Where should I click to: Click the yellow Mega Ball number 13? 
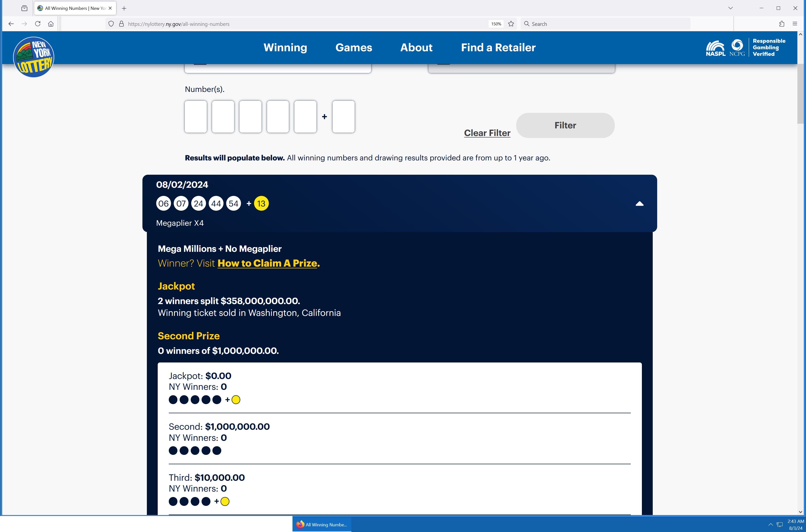click(x=261, y=204)
